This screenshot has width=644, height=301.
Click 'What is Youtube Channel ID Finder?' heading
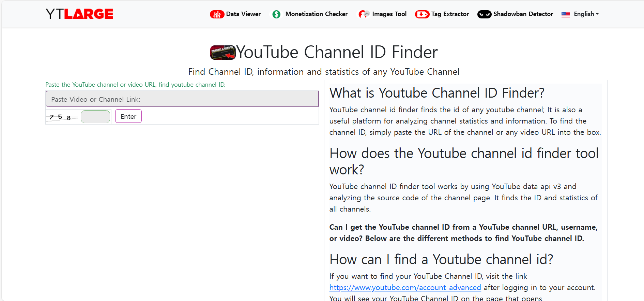[437, 93]
